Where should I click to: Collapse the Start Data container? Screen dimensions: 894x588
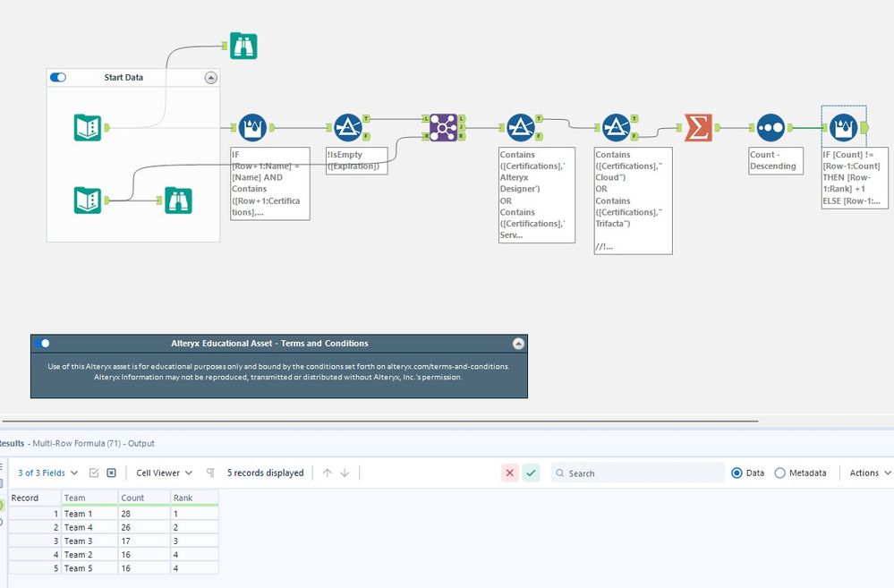[x=211, y=78]
